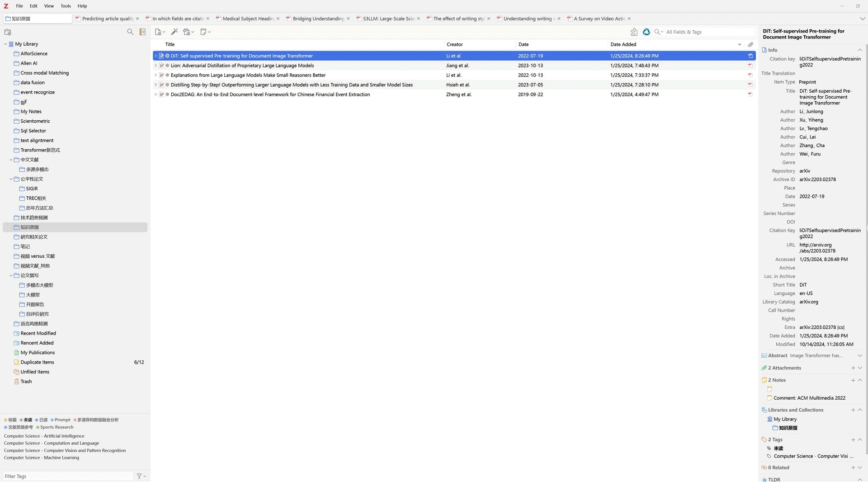Click the magic wand Add by Identifier icon

(175, 32)
